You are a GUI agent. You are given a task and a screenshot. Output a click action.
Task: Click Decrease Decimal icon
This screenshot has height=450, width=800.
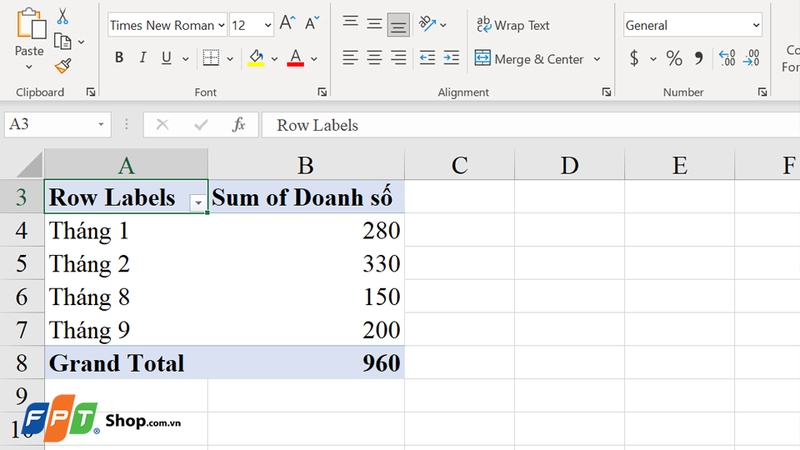752,58
